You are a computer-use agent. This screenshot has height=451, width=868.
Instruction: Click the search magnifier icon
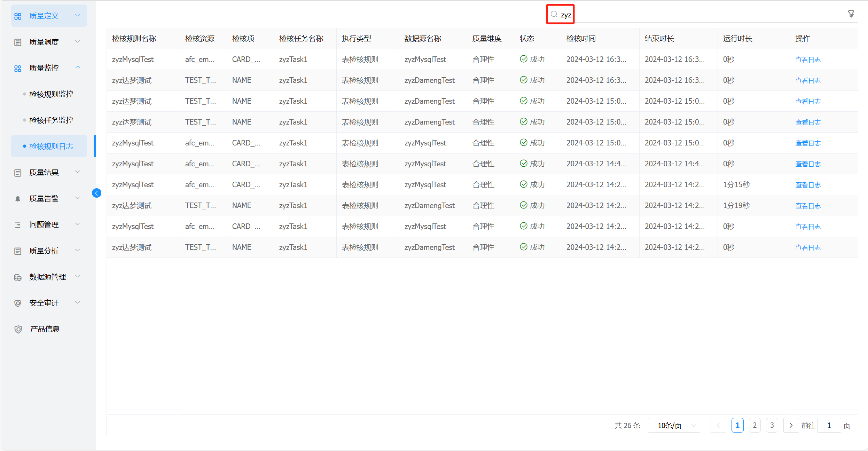tap(554, 14)
